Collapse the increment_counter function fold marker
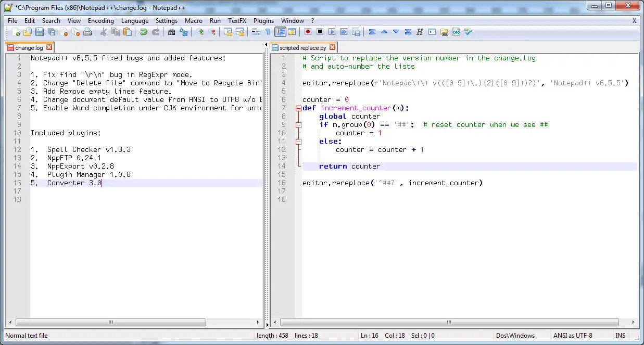This screenshot has height=345, width=644. point(298,108)
